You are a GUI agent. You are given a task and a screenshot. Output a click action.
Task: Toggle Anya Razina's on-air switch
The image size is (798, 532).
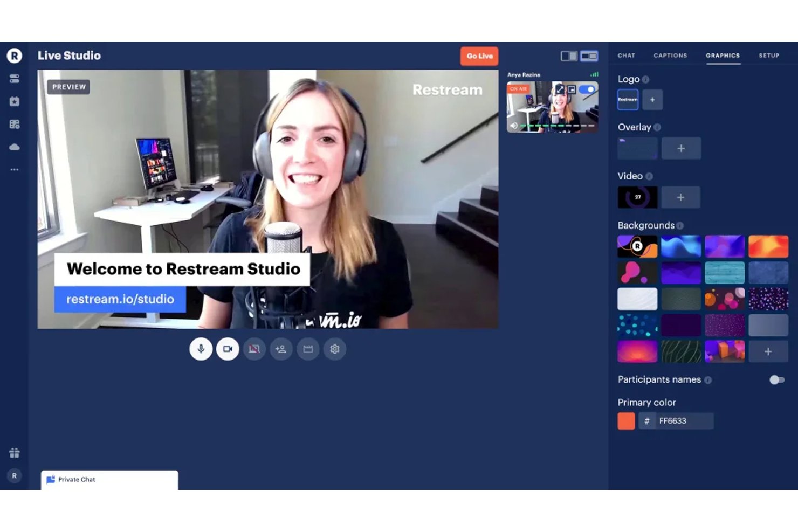[x=587, y=89]
